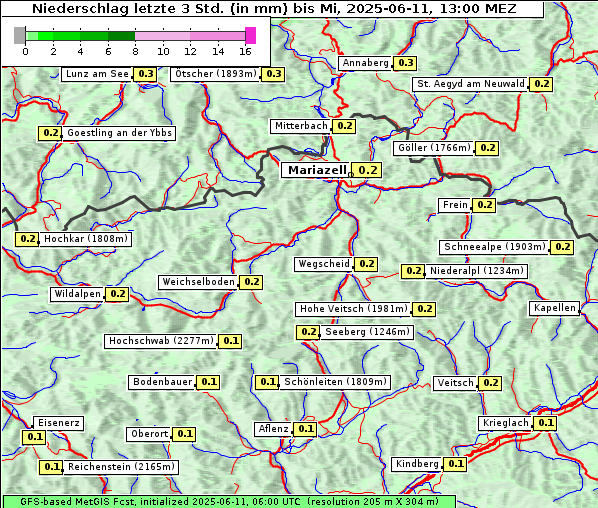Click the GFS-based MetGIS forecast footer
Screen dimensions: 598x508
click(x=230, y=502)
